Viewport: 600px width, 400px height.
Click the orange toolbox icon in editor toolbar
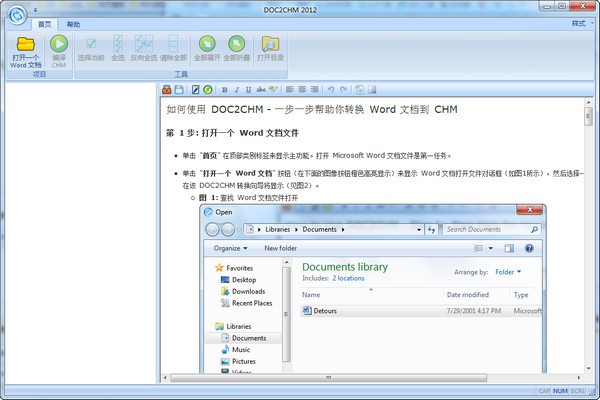point(166,90)
